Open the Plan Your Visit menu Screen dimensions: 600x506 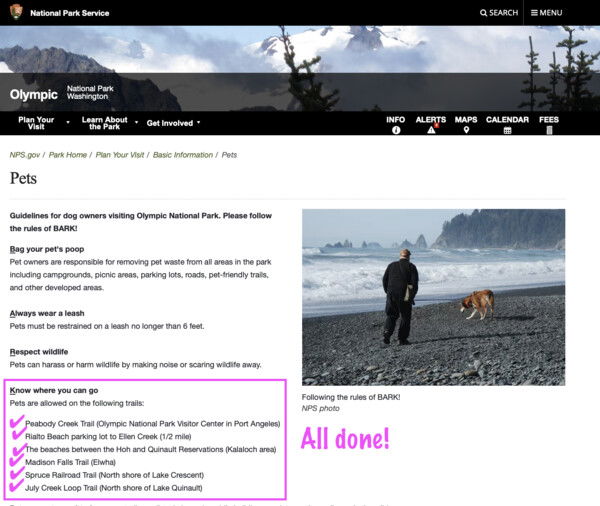pos(36,123)
